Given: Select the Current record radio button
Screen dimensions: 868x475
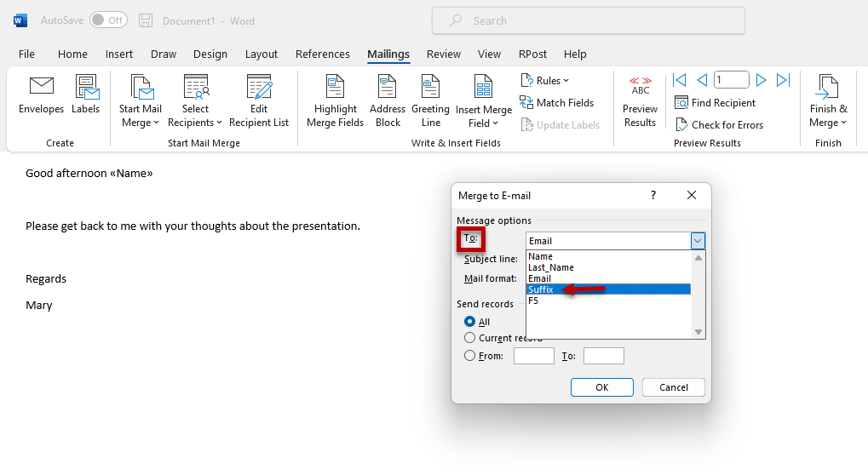Looking at the screenshot, I should (x=470, y=338).
